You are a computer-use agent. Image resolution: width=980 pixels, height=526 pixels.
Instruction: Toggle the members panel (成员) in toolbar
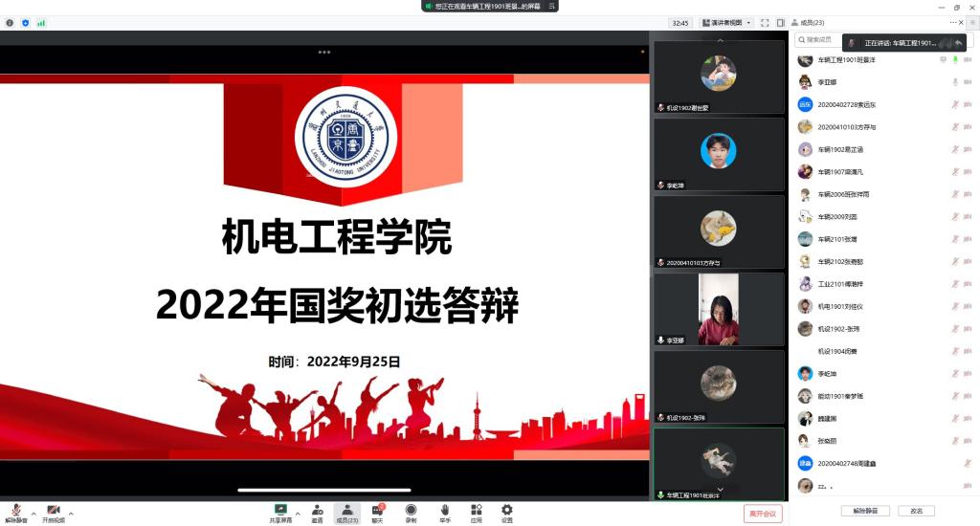click(346, 512)
